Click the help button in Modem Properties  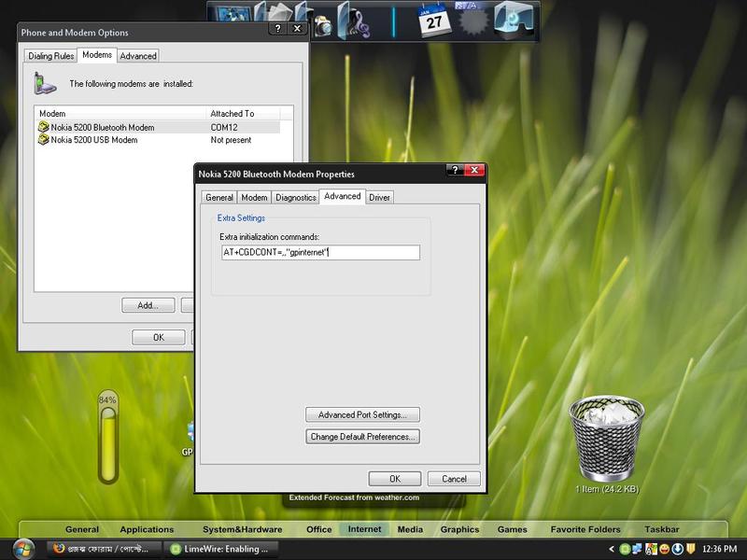[455, 170]
